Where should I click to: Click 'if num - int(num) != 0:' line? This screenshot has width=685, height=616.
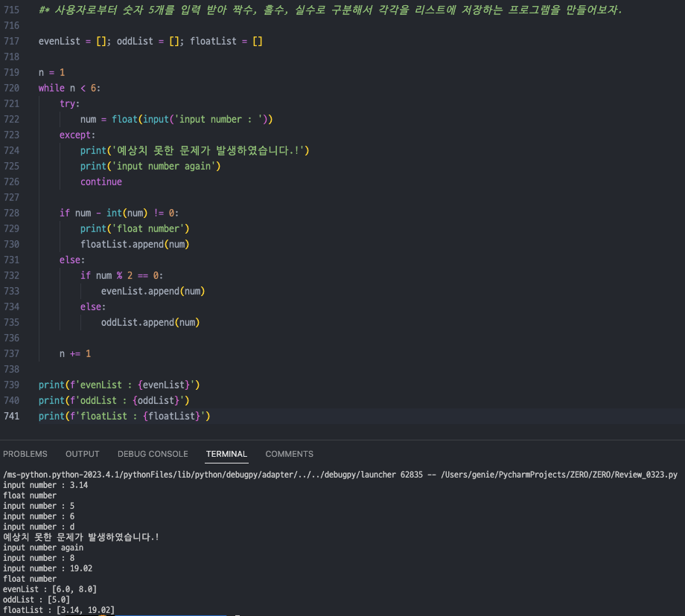click(x=119, y=213)
